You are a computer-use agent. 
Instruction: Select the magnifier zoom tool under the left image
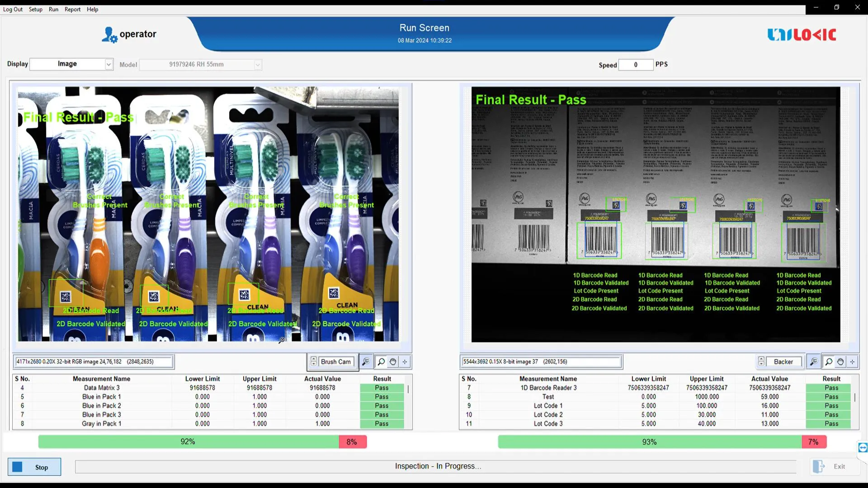(x=381, y=361)
